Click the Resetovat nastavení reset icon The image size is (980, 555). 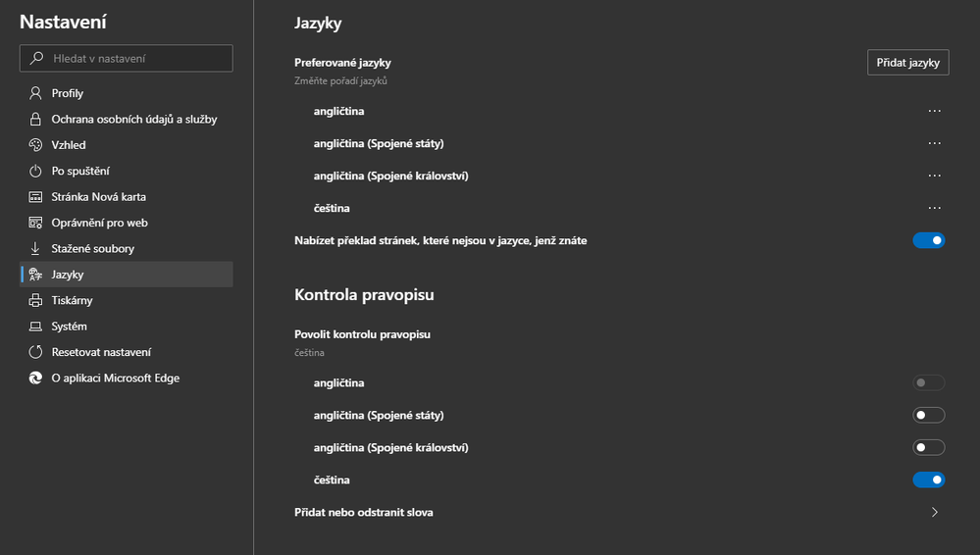pos(35,352)
